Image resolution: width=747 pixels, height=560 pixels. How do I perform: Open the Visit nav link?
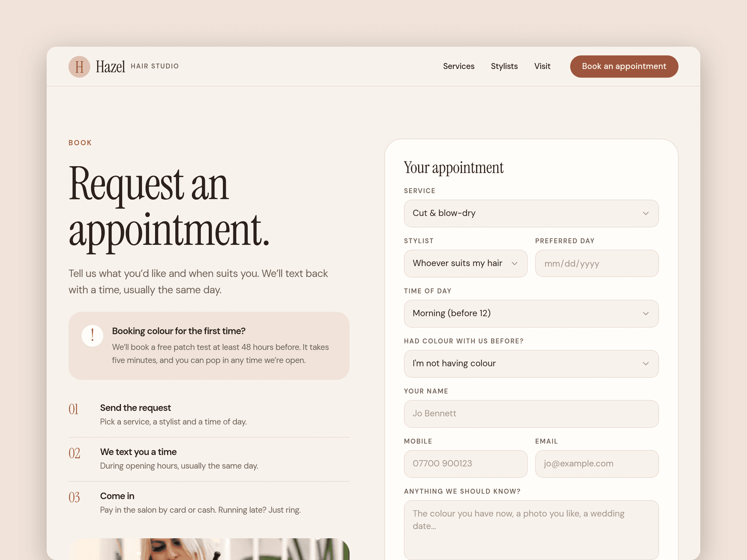(542, 66)
